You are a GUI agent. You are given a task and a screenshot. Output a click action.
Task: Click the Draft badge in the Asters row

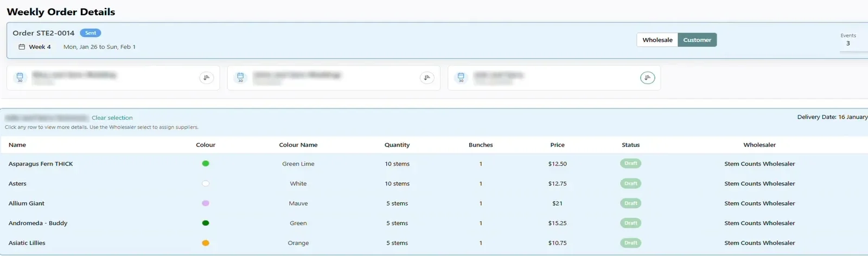click(x=630, y=183)
